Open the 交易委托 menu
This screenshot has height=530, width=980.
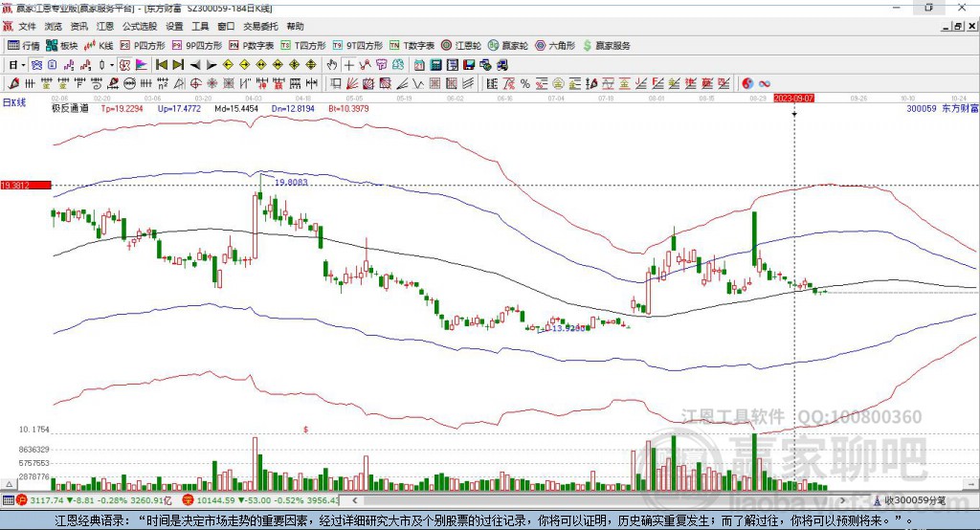pos(260,26)
